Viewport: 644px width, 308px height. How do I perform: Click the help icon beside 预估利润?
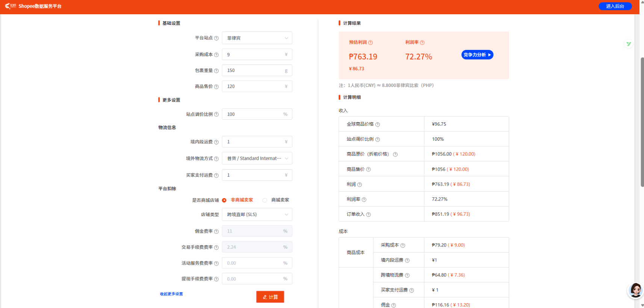370,43
